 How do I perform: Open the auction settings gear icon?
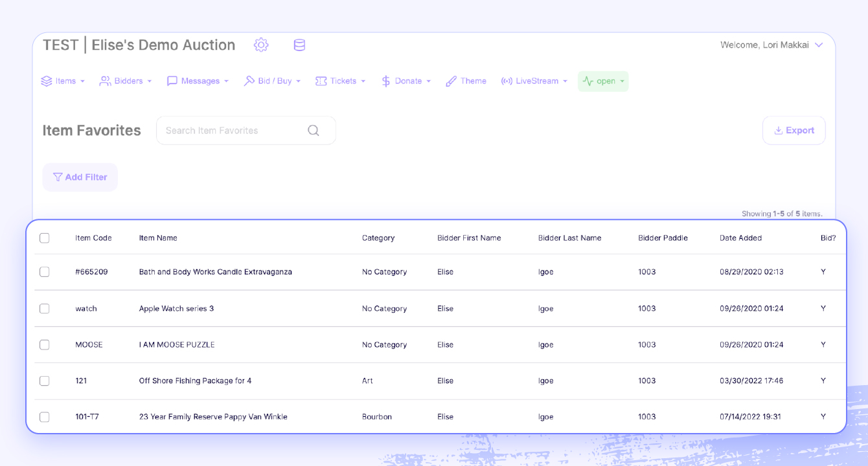(261, 45)
